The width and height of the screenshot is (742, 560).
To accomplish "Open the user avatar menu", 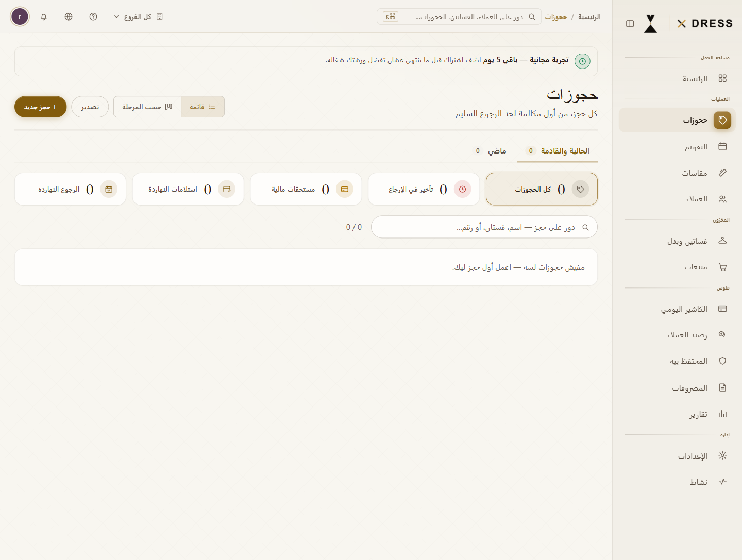I will [20, 16].
